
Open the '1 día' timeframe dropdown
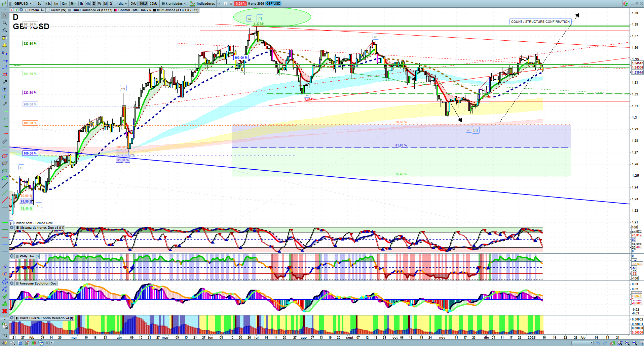[122, 4]
